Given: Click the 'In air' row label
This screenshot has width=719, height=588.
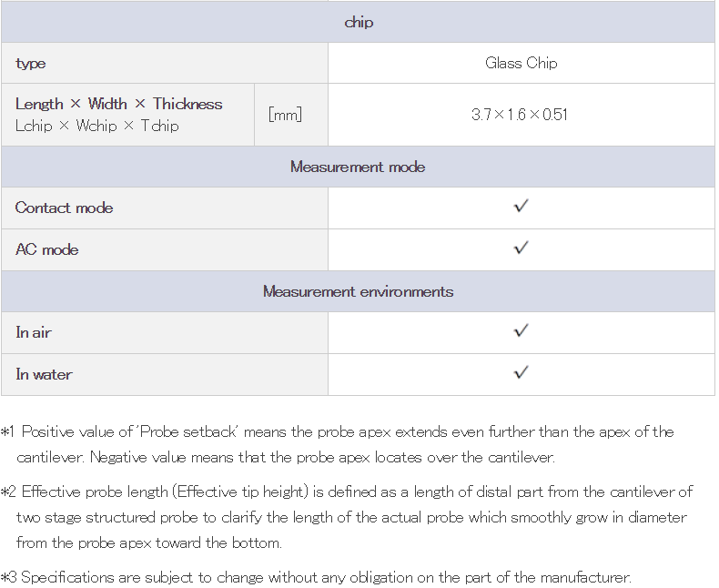Looking at the screenshot, I should (x=34, y=332).
